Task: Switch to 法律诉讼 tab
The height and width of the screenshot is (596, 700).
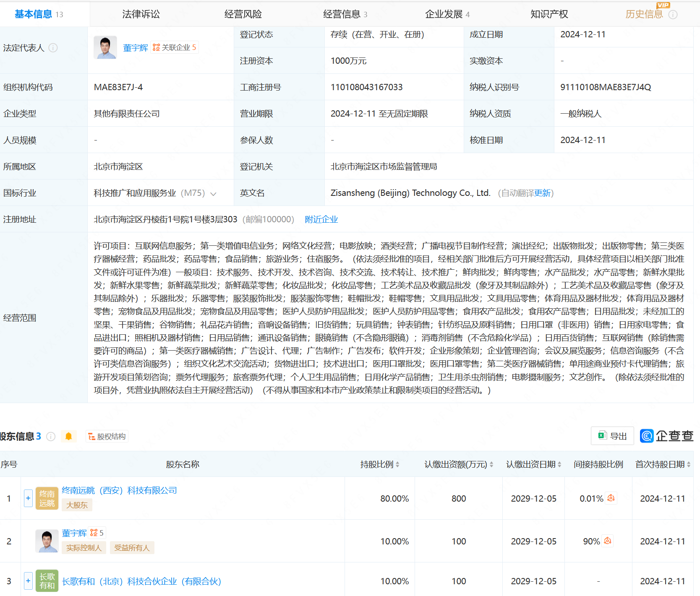Action: (x=141, y=14)
